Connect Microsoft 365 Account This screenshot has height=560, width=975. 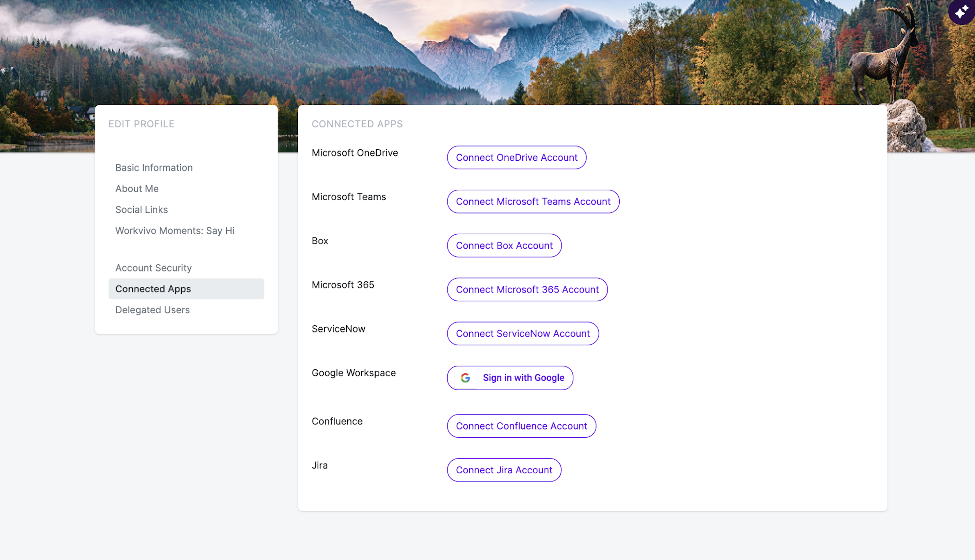point(527,290)
